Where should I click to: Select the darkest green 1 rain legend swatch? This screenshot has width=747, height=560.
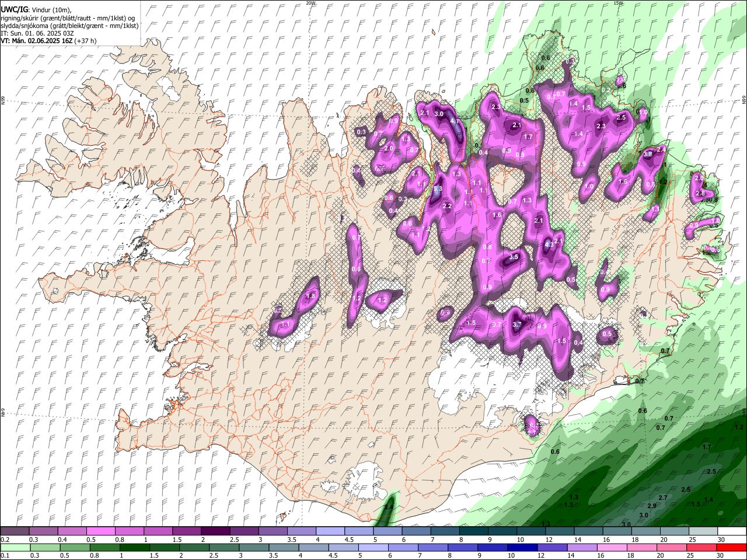tap(134, 547)
